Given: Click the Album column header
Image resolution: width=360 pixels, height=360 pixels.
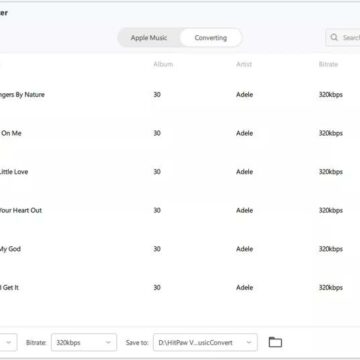Looking at the screenshot, I should pos(163,64).
